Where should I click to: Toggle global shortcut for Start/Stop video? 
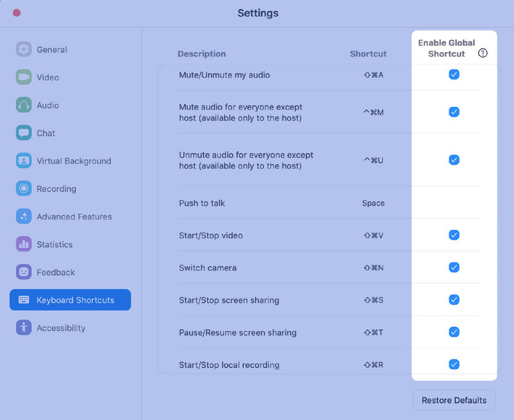(x=454, y=235)
